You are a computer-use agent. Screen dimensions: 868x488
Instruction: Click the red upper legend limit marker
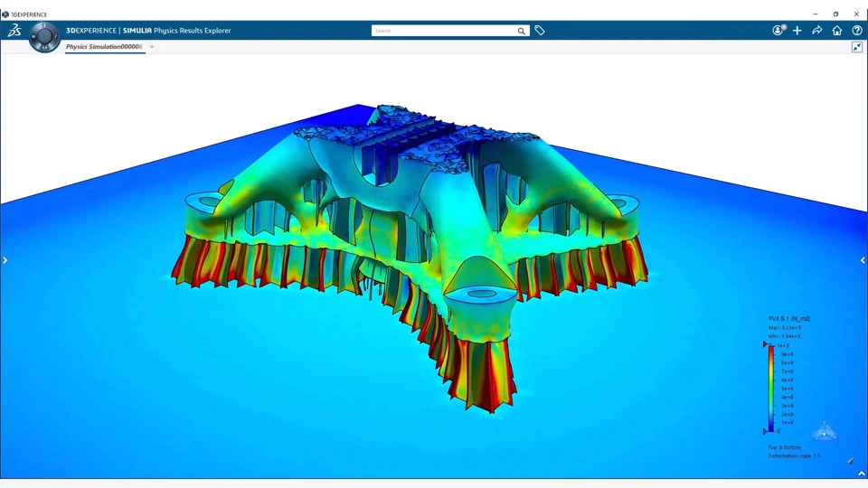tap(766, 344)
